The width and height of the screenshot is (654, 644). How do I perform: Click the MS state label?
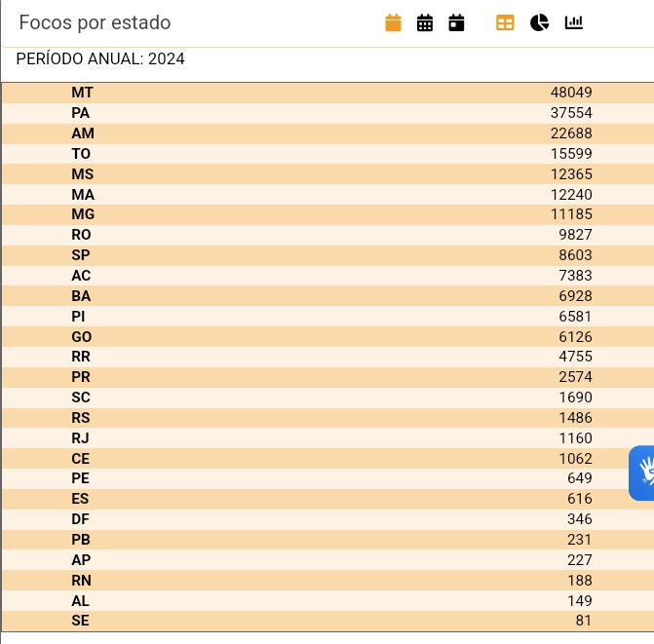point(83,173)
